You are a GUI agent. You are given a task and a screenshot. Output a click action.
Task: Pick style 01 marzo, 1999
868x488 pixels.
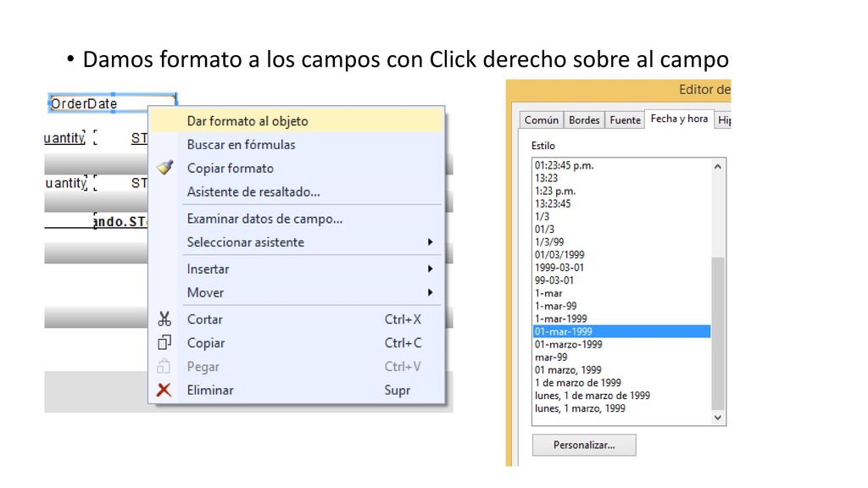click(621, 369)
